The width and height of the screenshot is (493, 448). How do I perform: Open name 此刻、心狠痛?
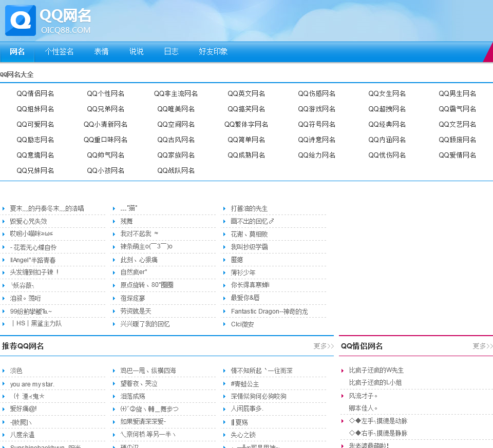pos(139,260)
